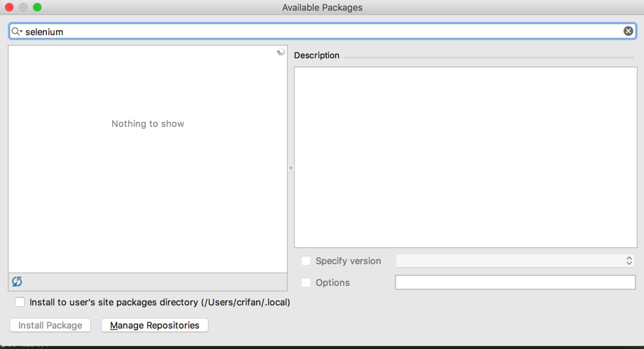Clear the selenium search text
644x349 pixels.
(628, 31)
